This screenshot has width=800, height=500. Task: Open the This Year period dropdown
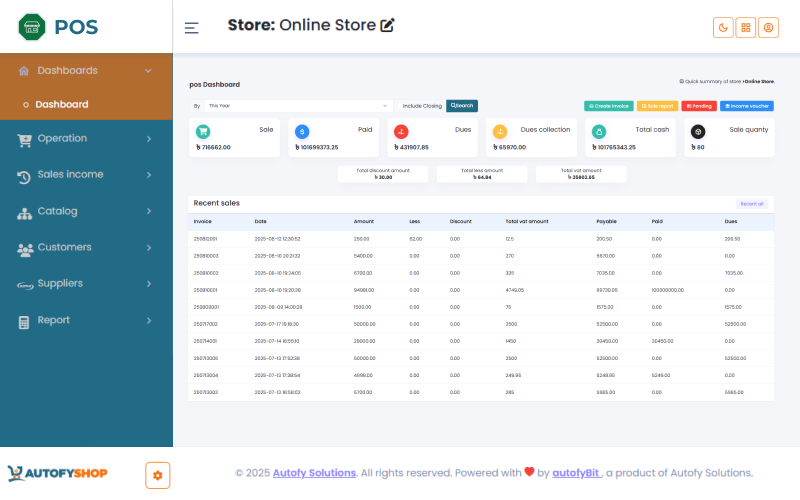pos(298,106)
